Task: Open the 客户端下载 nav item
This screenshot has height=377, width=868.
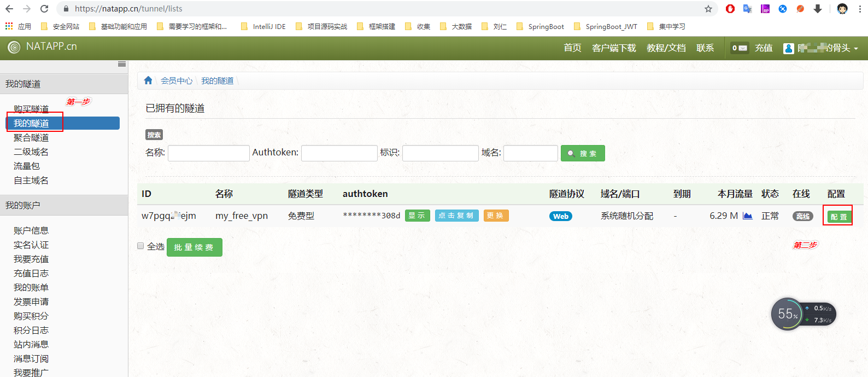Action: tap(614, 48)
